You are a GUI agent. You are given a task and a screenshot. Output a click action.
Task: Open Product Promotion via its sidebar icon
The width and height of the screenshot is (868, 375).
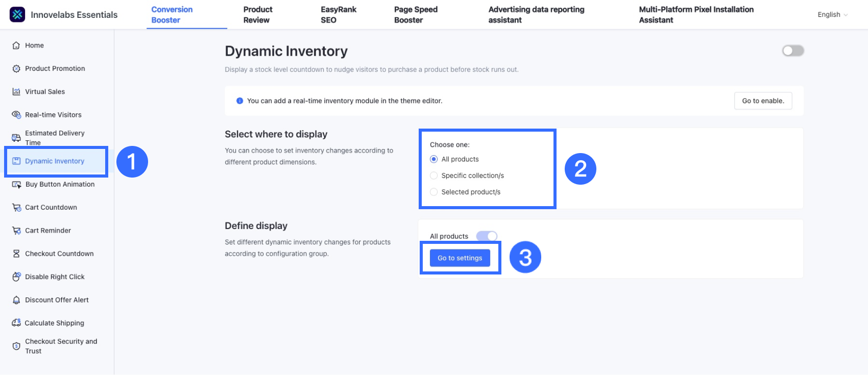(16, 69)
